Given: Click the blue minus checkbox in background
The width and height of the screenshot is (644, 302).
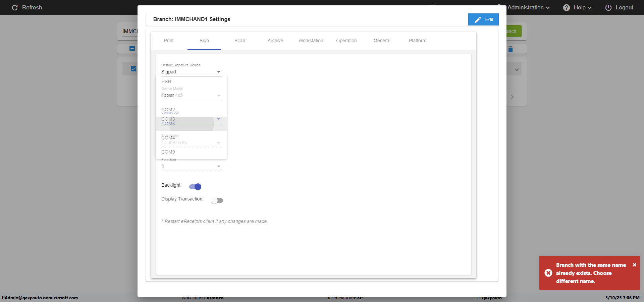Looking at the screenshot, I should coord(132,49).
